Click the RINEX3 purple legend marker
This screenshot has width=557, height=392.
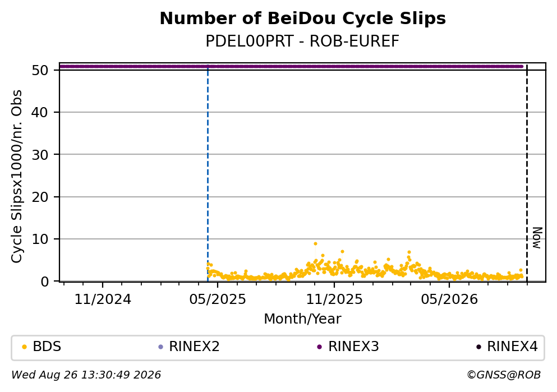[319, 347]
